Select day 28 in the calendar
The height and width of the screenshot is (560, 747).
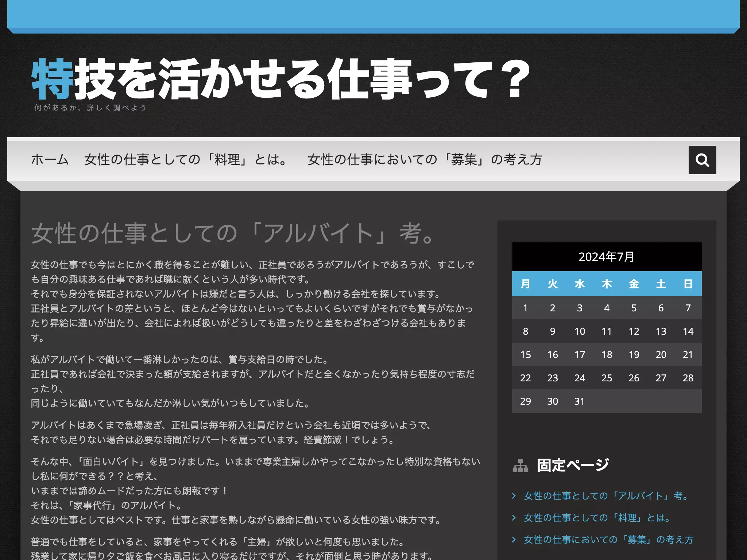pos(688,378)
